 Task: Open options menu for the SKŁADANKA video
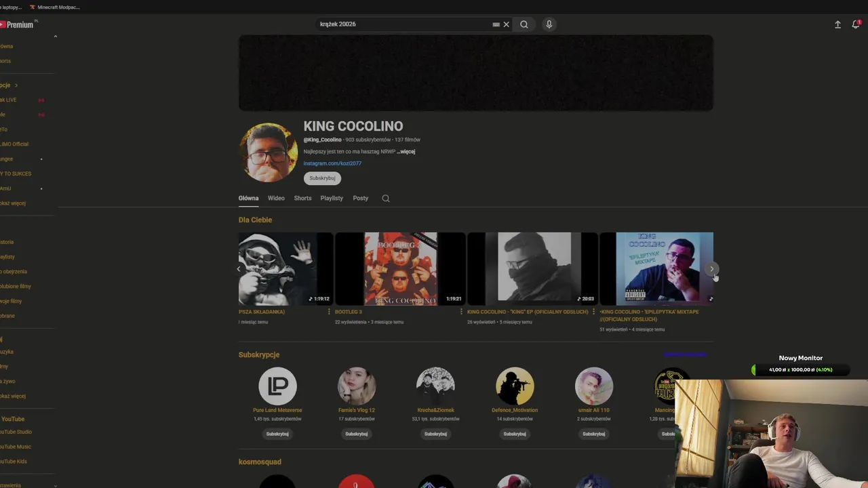coord(329,312)
